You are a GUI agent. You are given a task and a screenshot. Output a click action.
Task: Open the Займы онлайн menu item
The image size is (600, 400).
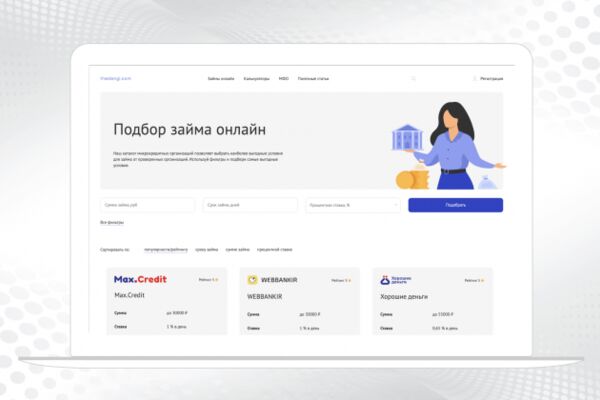(221, 78)
